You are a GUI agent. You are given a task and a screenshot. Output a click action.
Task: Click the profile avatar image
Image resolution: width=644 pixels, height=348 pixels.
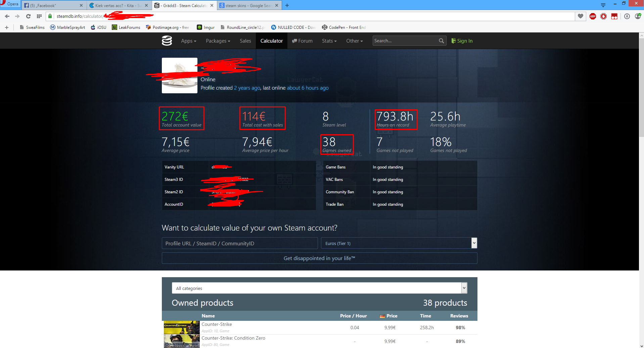click(180, 76)
